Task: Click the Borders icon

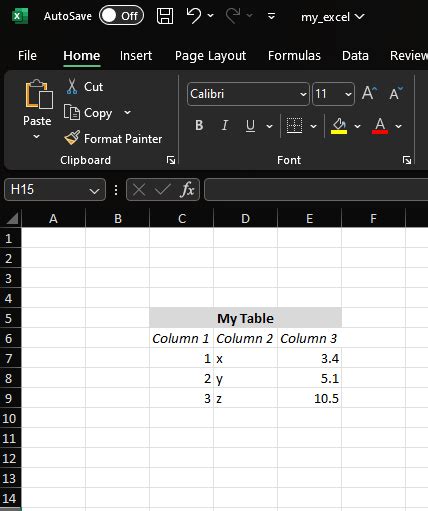Action: coord(294,126)
